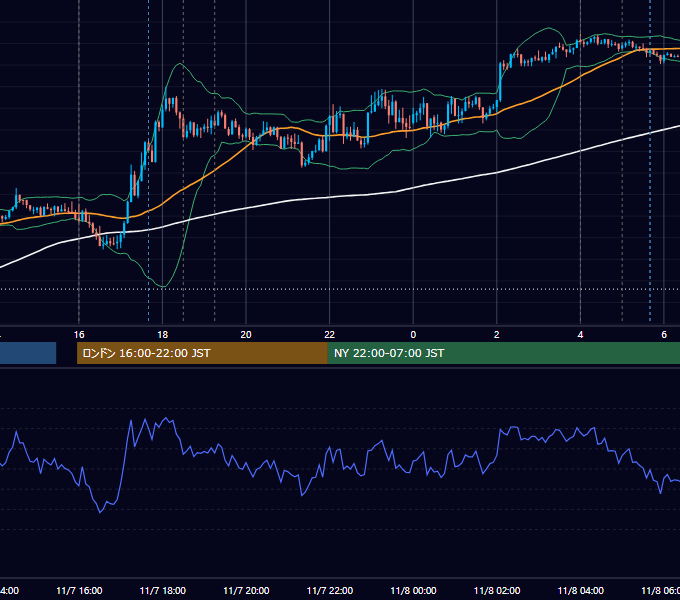Viewport: 680px width, 600px height.
Task: Select the 20 hour label on price chart axis
Action: pos(246,335)
